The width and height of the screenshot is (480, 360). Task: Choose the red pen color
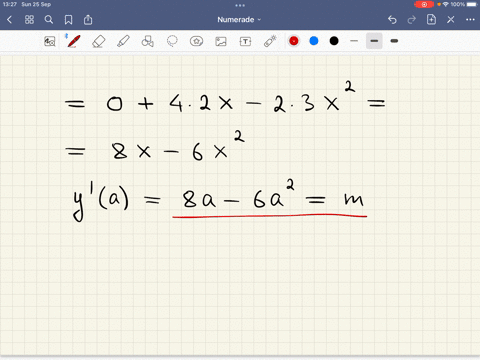coord(294,41)
